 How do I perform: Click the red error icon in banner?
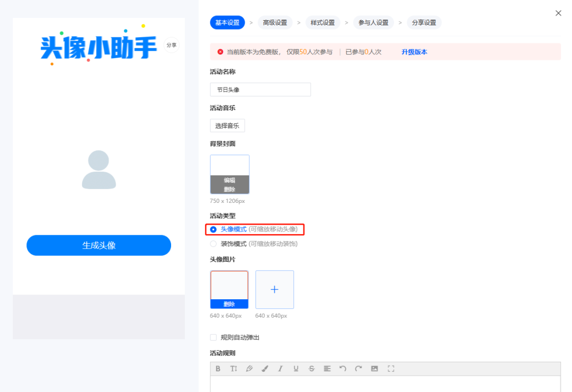tap(220, 52)
